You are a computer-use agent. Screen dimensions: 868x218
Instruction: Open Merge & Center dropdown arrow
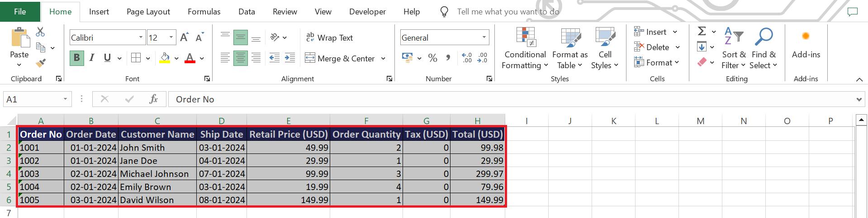(383, 58)
